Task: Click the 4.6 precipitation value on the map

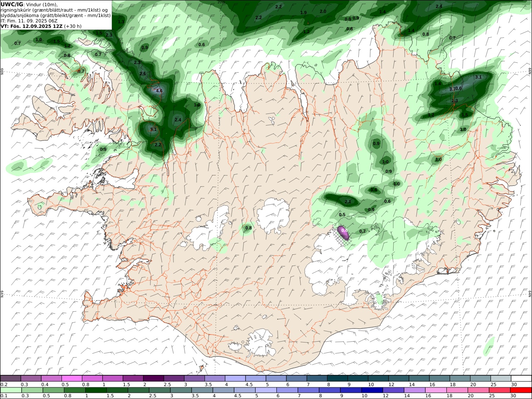Action: 159,91
